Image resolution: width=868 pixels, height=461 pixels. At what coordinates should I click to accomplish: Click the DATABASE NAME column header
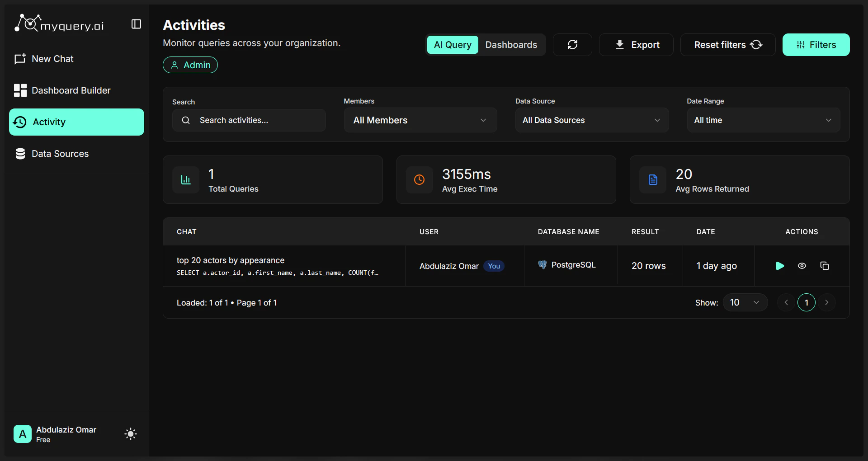(569, 232)
